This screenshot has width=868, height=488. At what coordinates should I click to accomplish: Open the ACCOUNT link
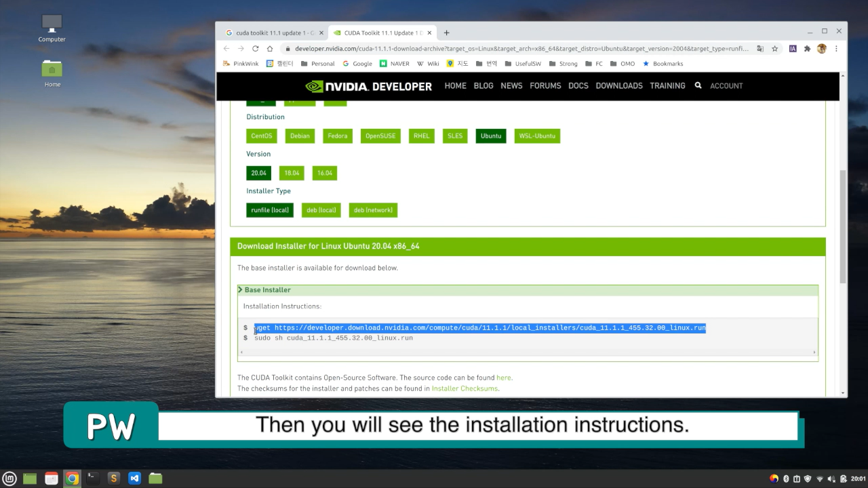726,86
